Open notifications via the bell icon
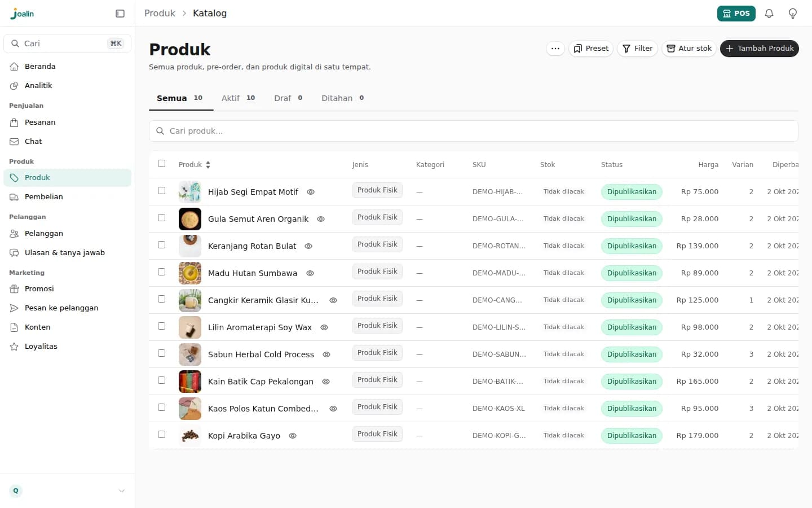Screen dimensions: 812x508 [x=769, y=14]
